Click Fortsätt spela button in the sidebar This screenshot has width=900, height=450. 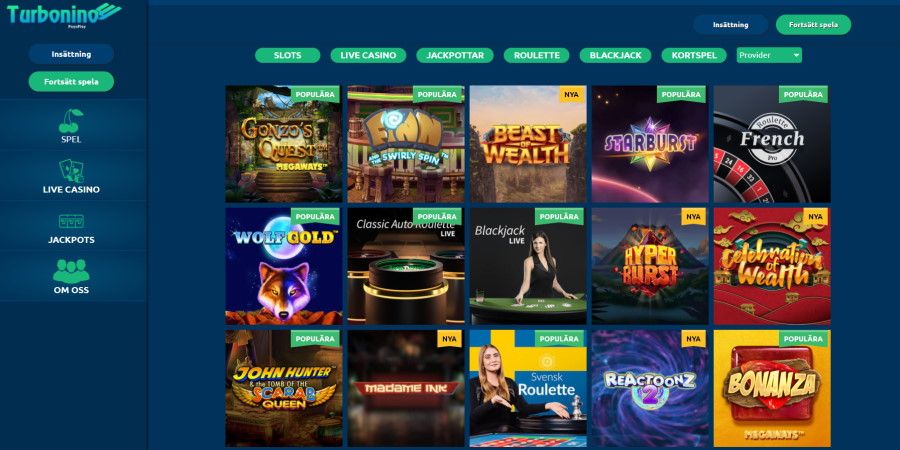(x=71, y=82)
